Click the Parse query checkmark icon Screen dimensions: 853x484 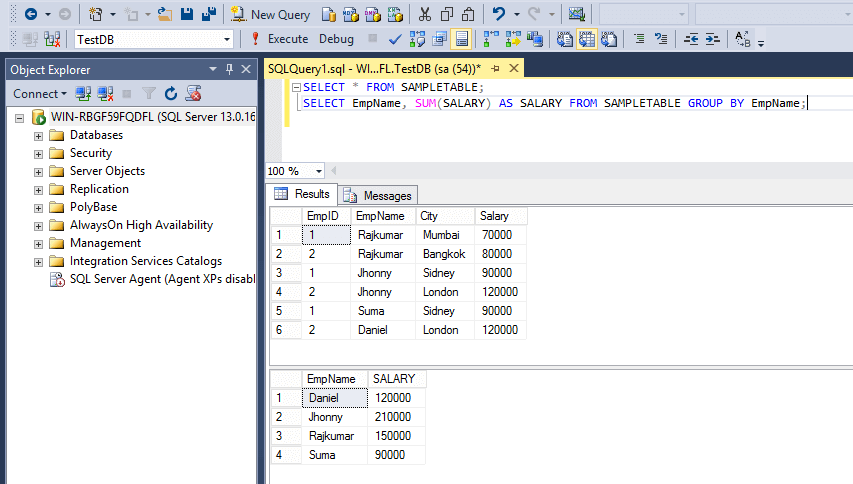coord(395,39)
